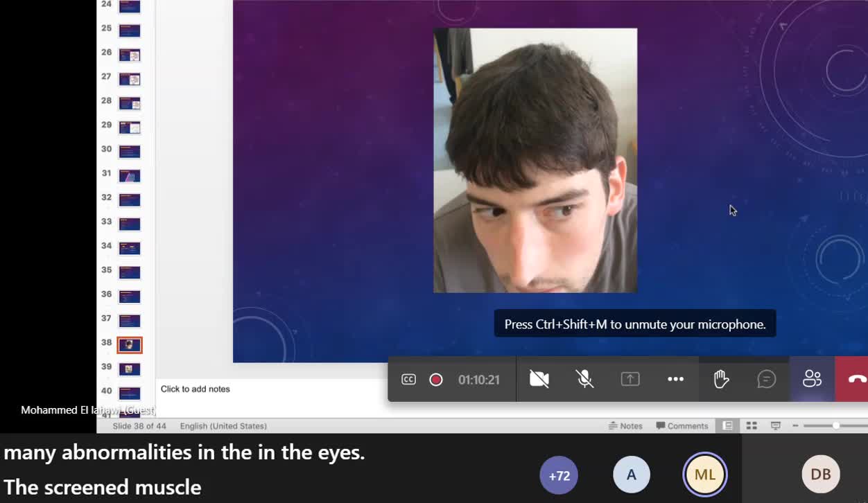Select slide 30 thumbnail
The image size is (868, 503).
(130, 151)
